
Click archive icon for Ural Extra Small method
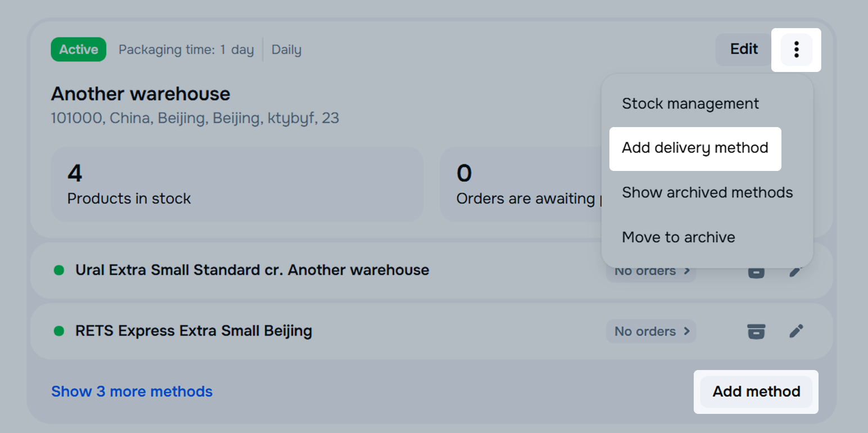756,273
